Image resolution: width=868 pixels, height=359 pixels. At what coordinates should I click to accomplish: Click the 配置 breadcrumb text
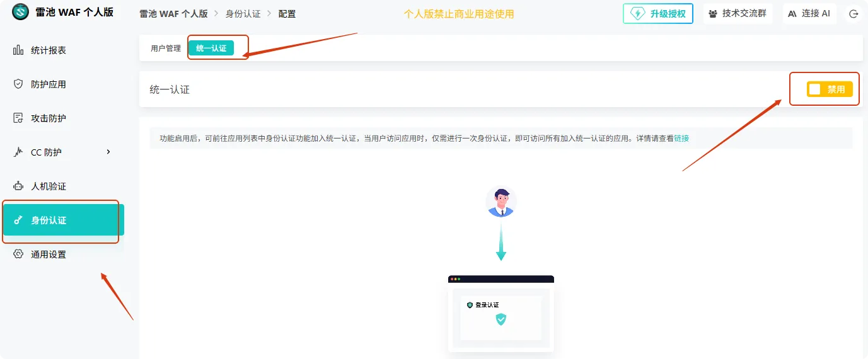click(x=287, y=13)
